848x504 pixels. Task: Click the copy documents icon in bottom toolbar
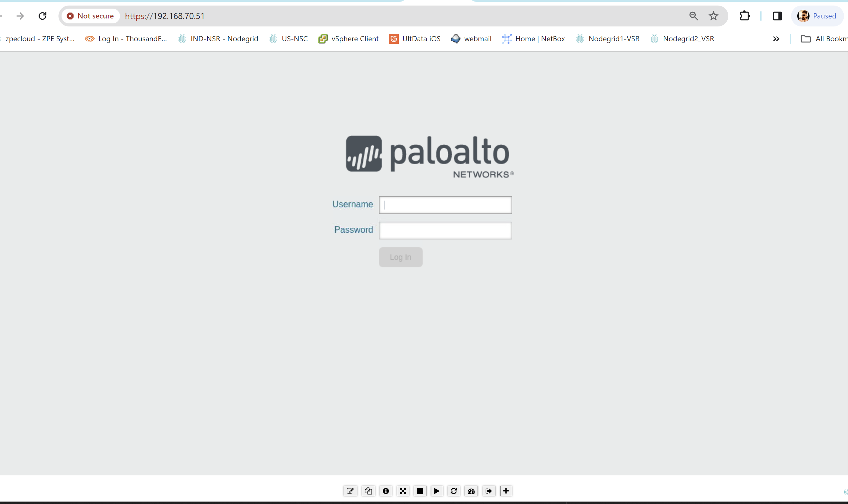click(x=368, y=491)
